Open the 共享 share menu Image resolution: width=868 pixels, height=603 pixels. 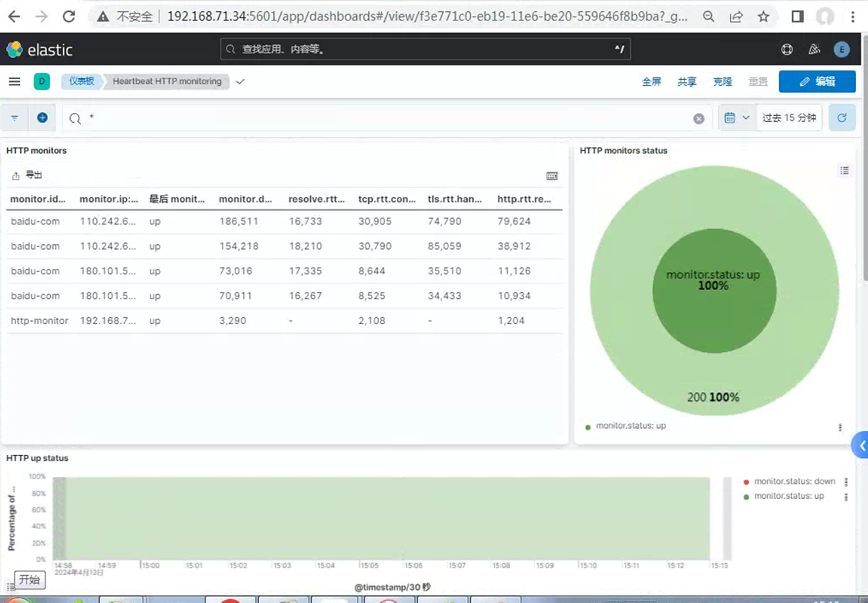(687, 82)
